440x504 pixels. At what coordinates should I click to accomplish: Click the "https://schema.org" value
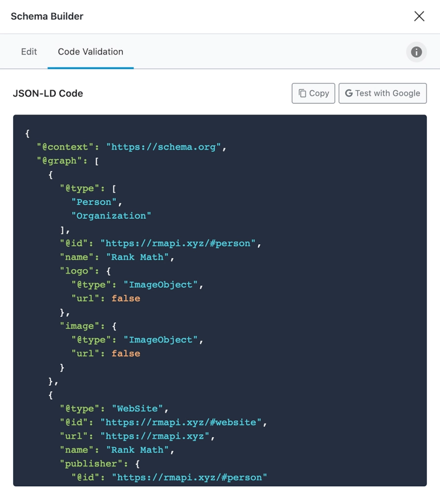pos(164,147)
